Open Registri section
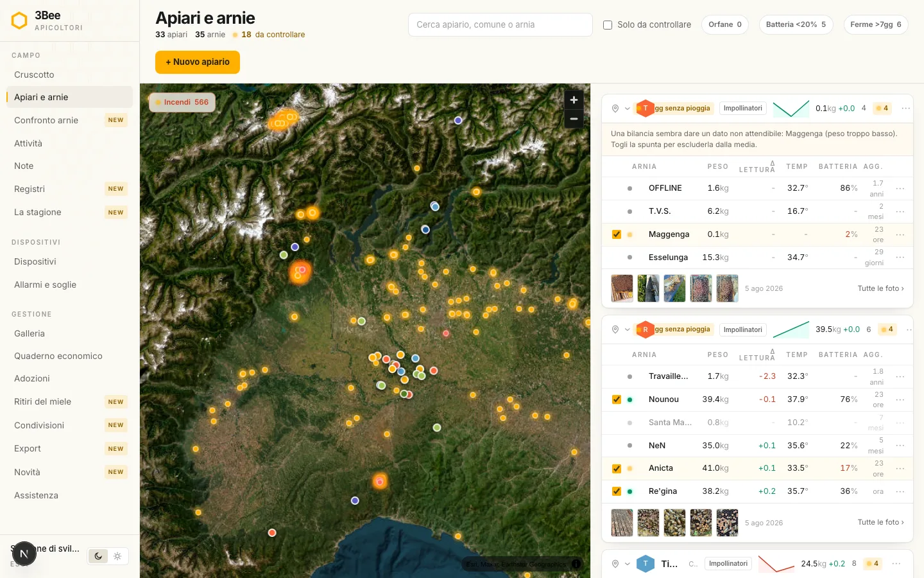 coord(69,189)
